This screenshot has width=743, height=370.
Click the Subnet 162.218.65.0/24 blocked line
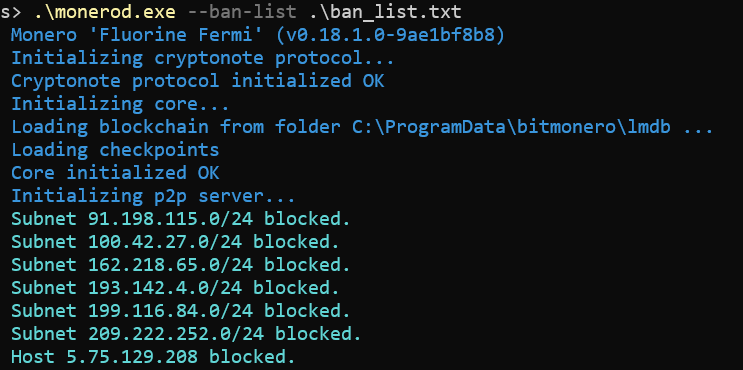[x=181, y=265]
